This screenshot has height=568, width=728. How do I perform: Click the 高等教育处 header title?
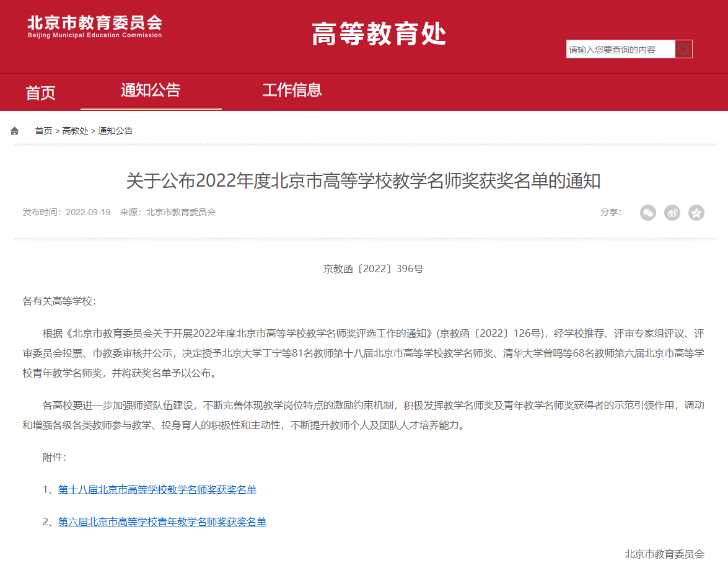pos(379,34)
